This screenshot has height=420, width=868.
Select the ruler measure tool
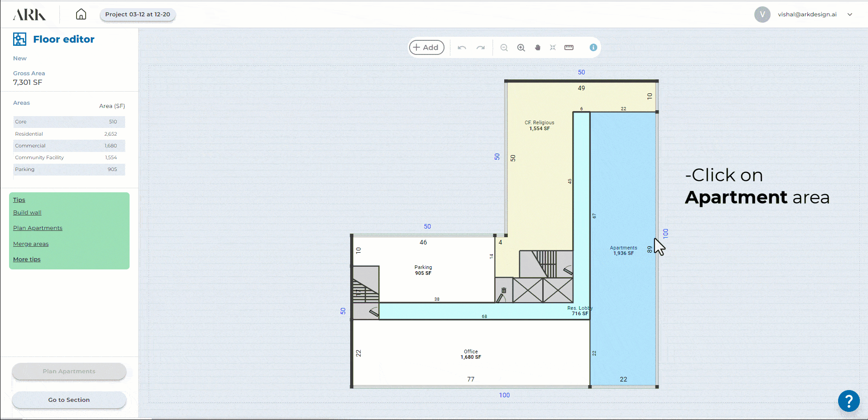[x=569, y=48]
